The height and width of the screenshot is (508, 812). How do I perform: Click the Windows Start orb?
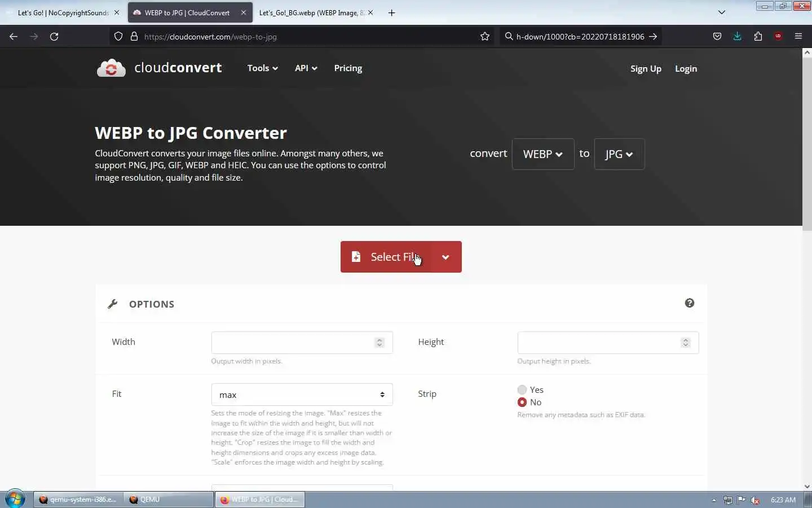click(15, 500)
